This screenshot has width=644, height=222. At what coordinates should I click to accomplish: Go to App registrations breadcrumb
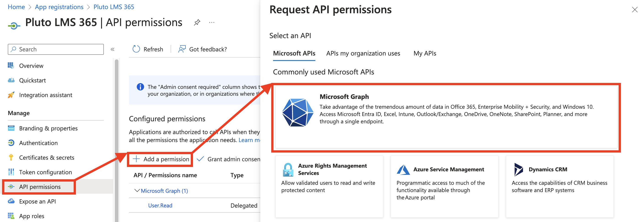coord(59,7)
